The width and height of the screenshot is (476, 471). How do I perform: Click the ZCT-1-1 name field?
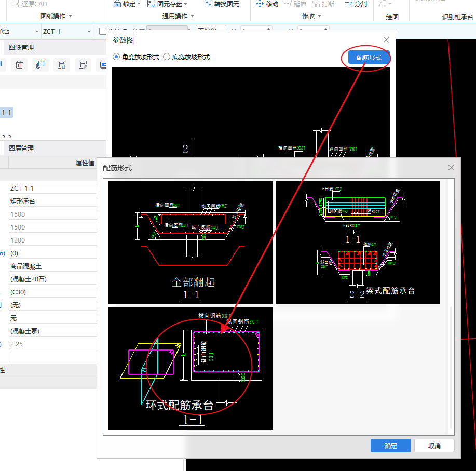coord(53,189)
